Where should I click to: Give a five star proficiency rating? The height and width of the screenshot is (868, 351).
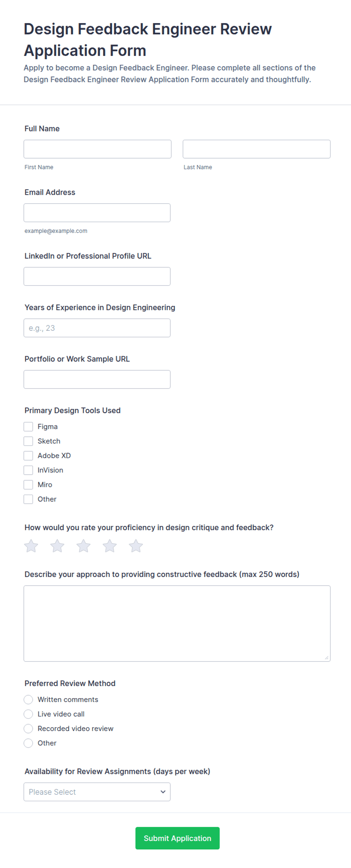coord(136,546)
